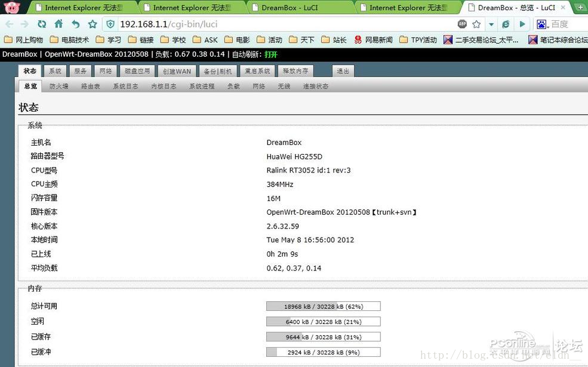Open the TPY活动 bookmark folder
The width and height of the screenshot is (588, 367).
click(418, 40)
